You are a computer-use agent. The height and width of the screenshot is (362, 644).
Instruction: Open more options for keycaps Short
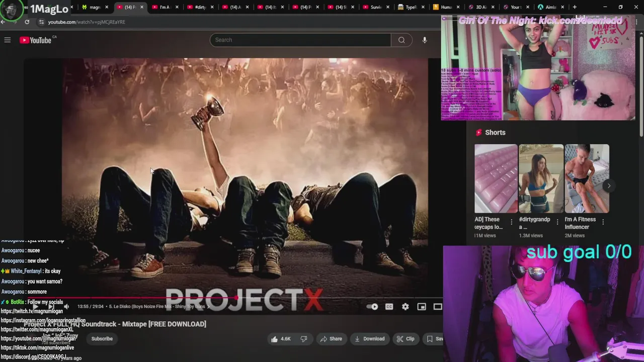click(x=512, y=222)
